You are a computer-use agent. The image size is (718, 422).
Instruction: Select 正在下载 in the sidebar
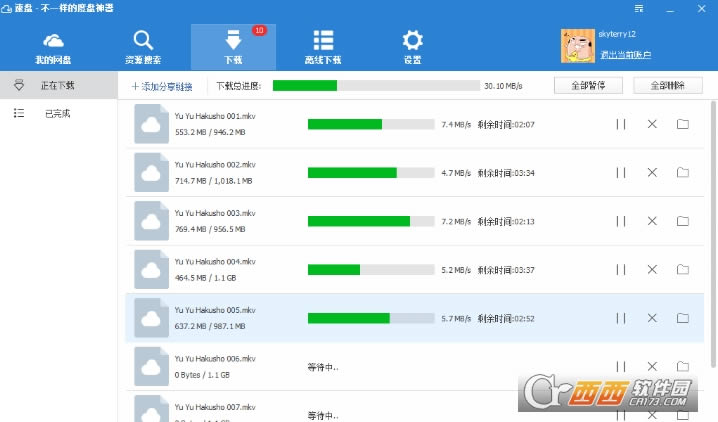[x=58, y=86]
